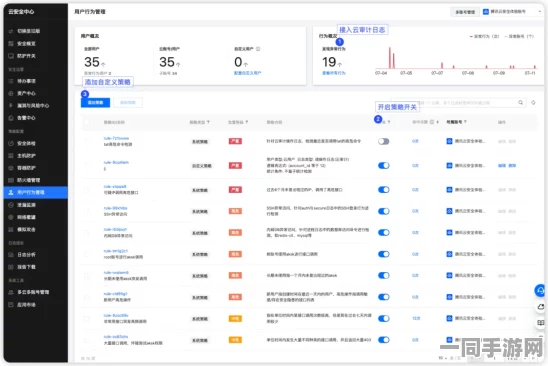The height and width of the screenshot is (366, 548).
Task: Open the 容器防护 sidebar icon
Action: [x=11, y=168]
